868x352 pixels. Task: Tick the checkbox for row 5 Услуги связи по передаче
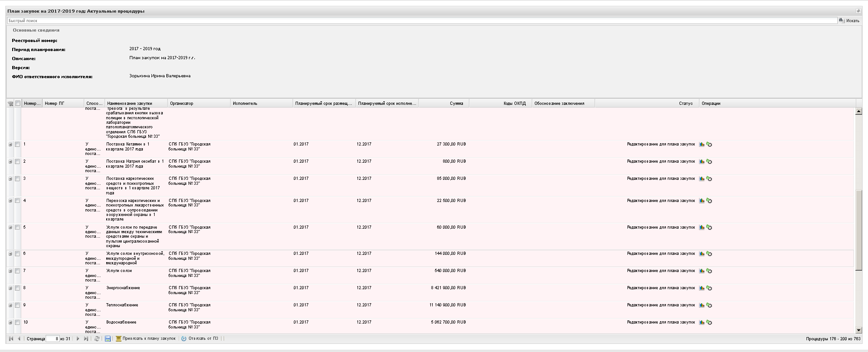[18, 228]
